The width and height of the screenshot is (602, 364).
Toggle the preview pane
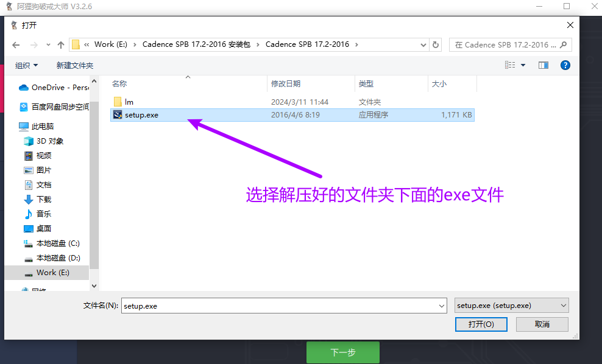(544, 65)
